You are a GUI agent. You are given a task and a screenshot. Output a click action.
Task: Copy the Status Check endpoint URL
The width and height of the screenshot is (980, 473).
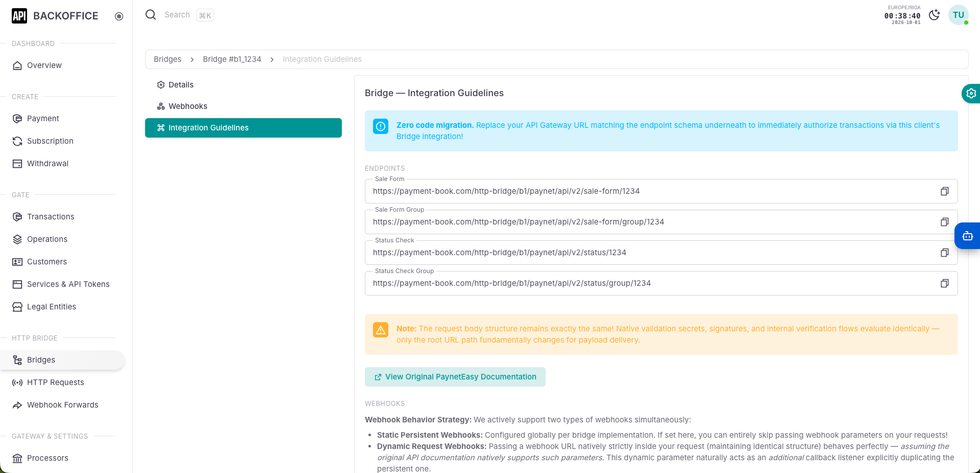944,253
